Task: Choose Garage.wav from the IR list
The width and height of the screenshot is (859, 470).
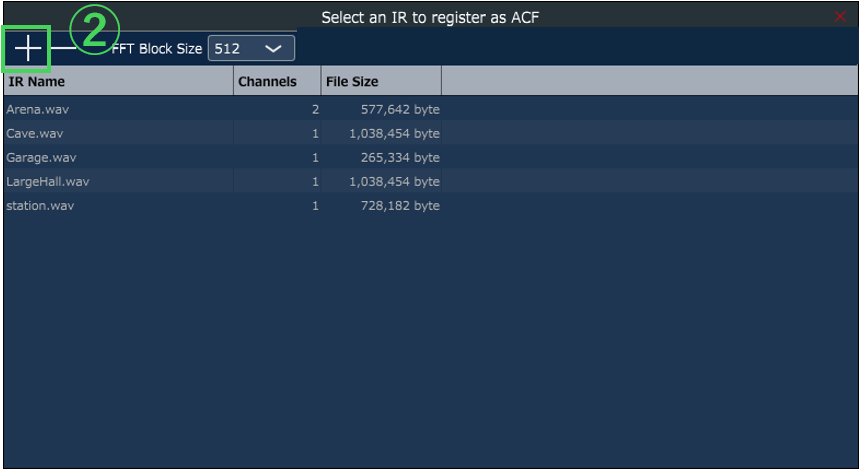Action: pos(41,157)
